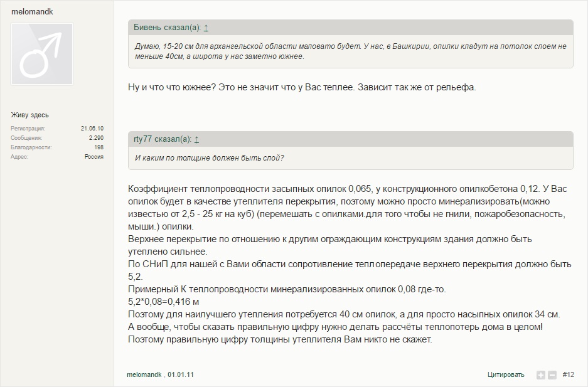Click melomandk's male-symbol avatar image
The image size is (588, 387).
[42, 54]
